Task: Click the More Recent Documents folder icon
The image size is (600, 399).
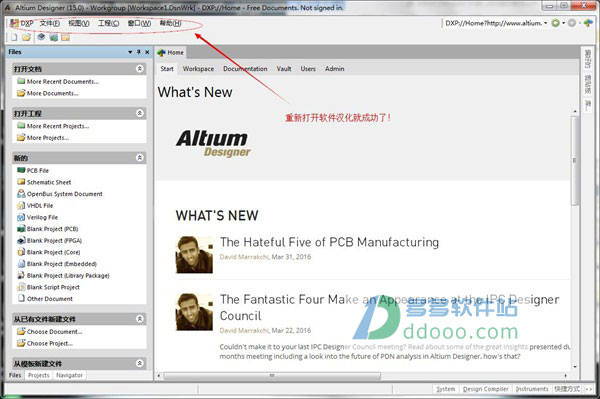Action: (x=21, y=81)
